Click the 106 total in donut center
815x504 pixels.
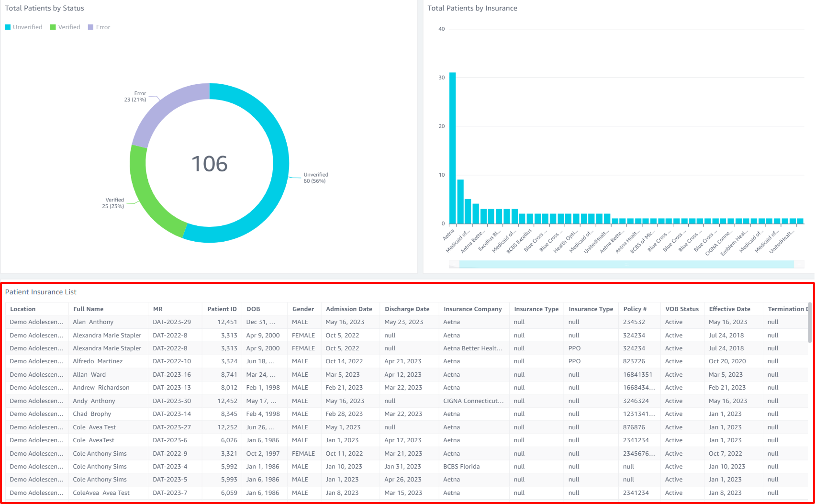209,164
